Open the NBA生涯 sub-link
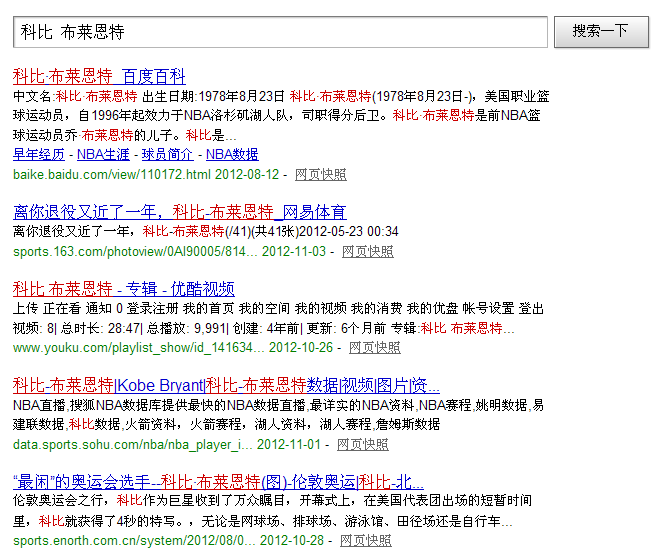 pyautogui.click(x=103, y=154)
